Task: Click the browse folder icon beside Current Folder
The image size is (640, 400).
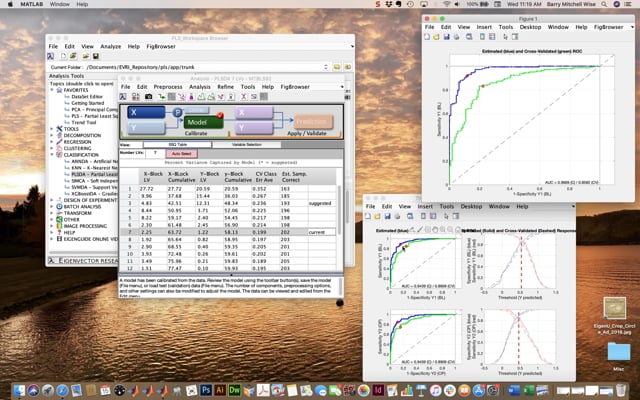Action: 337,67
